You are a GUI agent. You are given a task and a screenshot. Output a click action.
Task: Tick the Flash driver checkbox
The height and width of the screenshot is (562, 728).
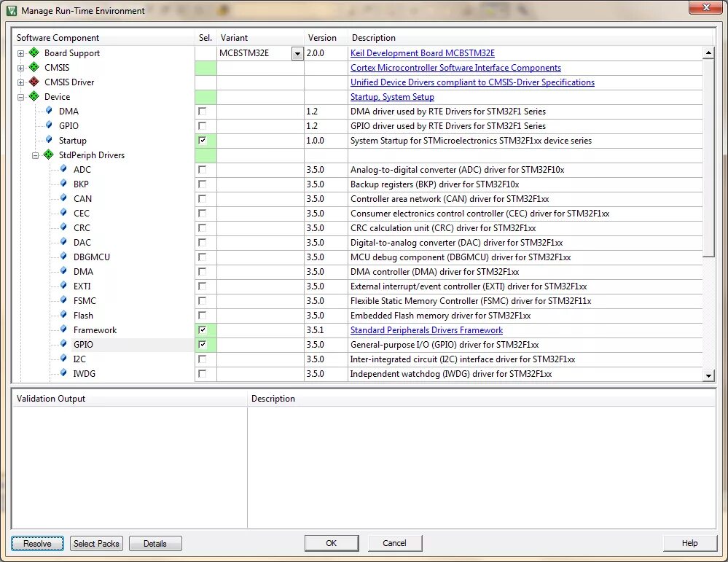202,316
